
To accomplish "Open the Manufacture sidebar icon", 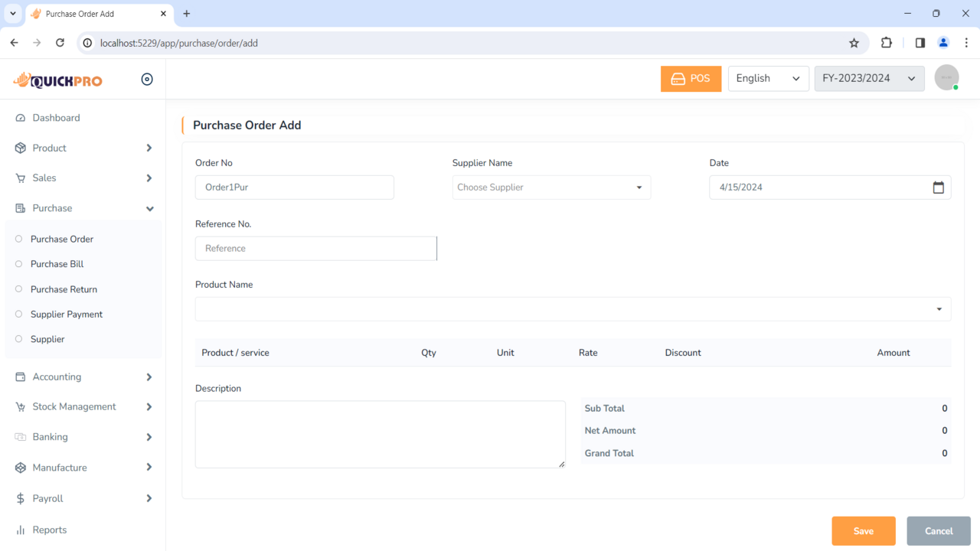I will [21, 467].
